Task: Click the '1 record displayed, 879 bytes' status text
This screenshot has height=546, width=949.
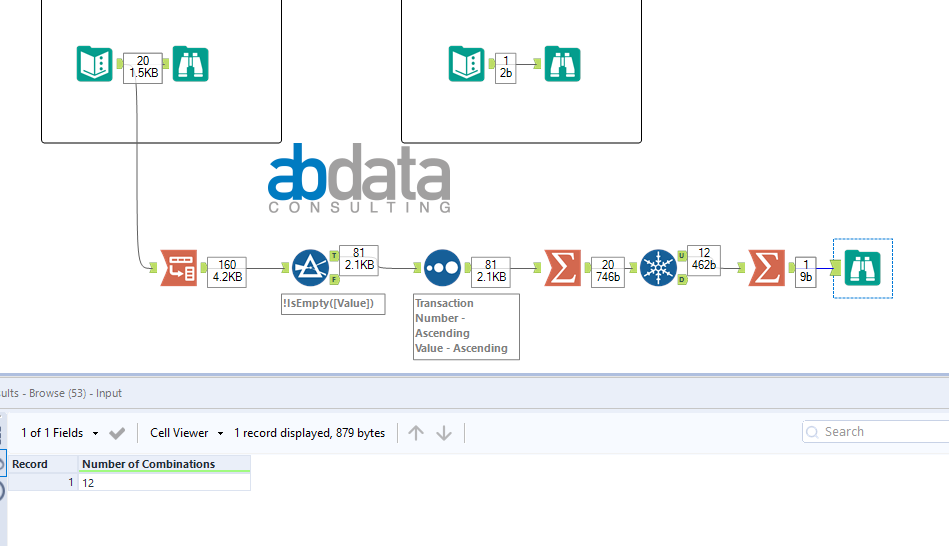Action: (309, 433)
